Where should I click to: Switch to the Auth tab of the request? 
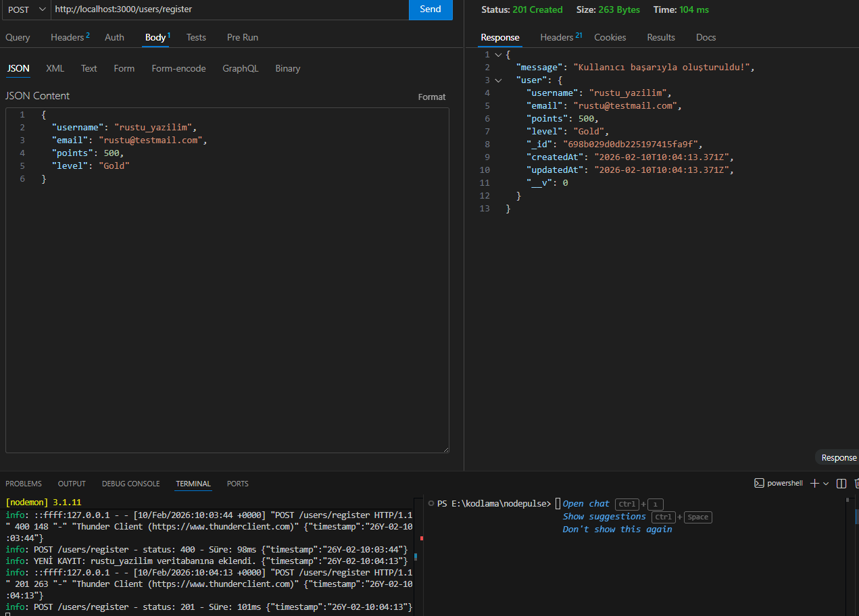click(114, 37)
